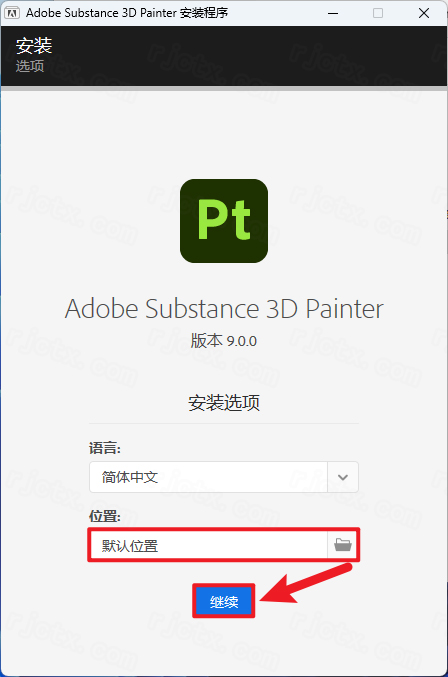Image resolution: width=448 pixels, height=677 pixels.
Task: Click the 安装选项 section heading
Action: click(x=224, y=402)
